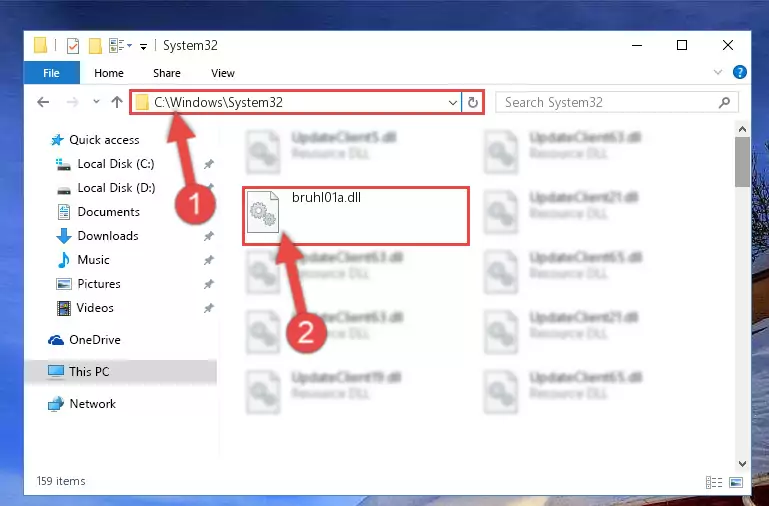Open Music in the sidebar
This screenshot has height=506, width=769.
83,260
